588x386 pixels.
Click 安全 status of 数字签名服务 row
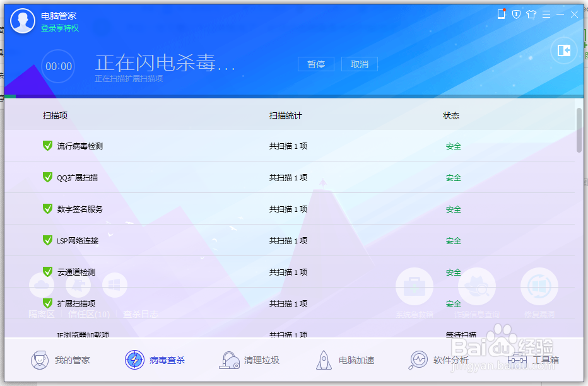pos(454,209)
